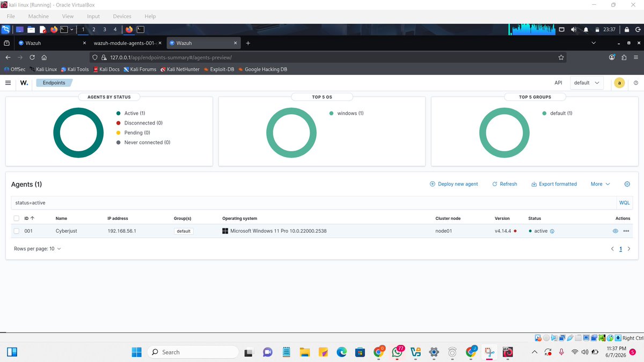Open the Endpoints breadcrumb
This screenshot has width=644, height=362.
point(54,83)
